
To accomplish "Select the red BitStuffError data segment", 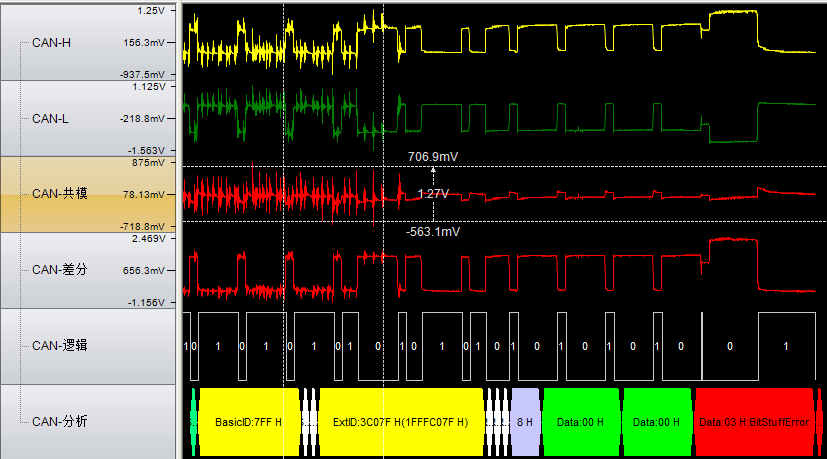I will pyautogui.click(x=753, y=422).
